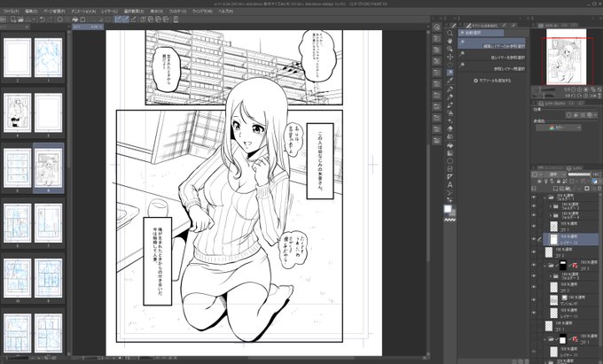Select 他レイヤーを参照選択 sub tool
The image size is (603, 364).
tap(493, 57)
